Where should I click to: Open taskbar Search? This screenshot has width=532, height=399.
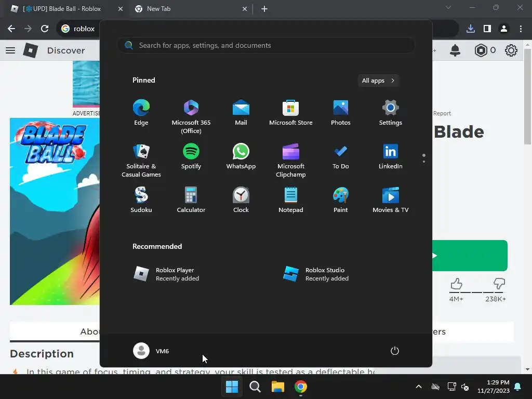click(255, 387)
